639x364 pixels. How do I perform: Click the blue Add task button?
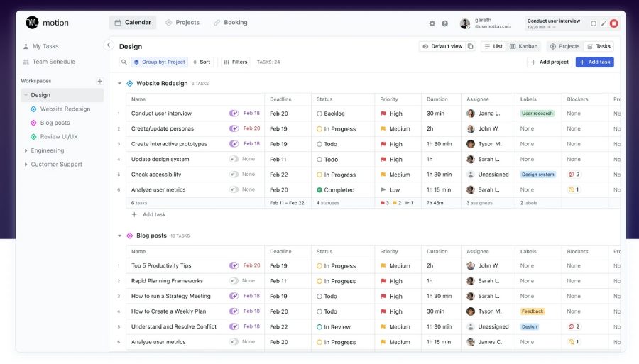[x=594, y=62]
